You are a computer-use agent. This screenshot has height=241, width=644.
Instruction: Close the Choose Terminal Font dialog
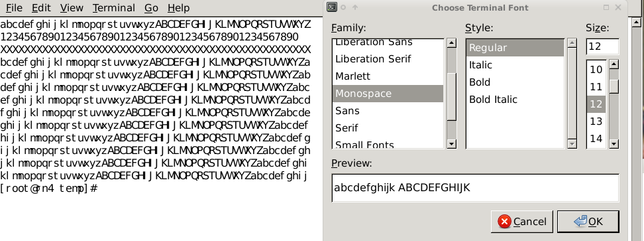tap(618, 7)
